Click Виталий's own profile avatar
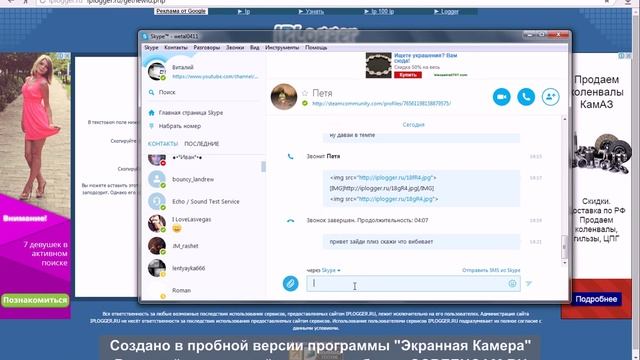 click(157, 71)
